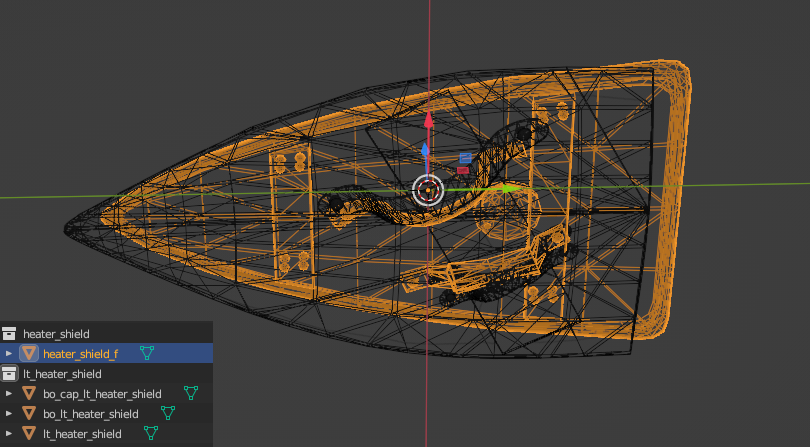
Task: Click the white gizmo center circle
Action: [x=428, y=190]
